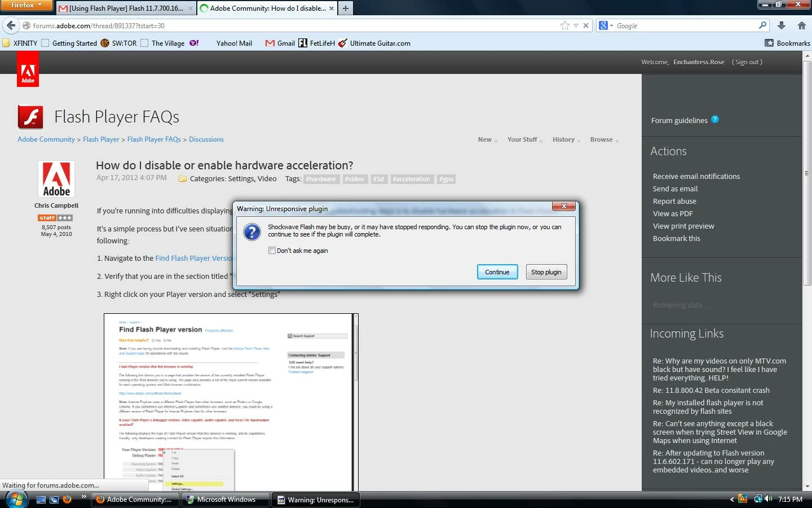Go to Adobe Community breadcrumb

click(x=46, y=139)
